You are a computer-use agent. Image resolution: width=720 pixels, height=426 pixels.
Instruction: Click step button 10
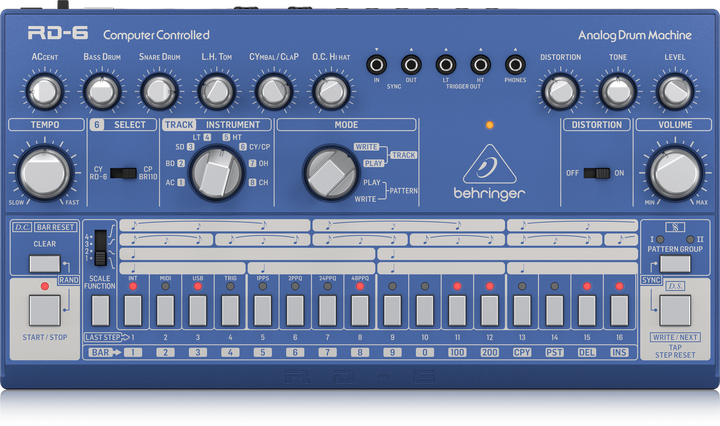click(x=425, y=311)
